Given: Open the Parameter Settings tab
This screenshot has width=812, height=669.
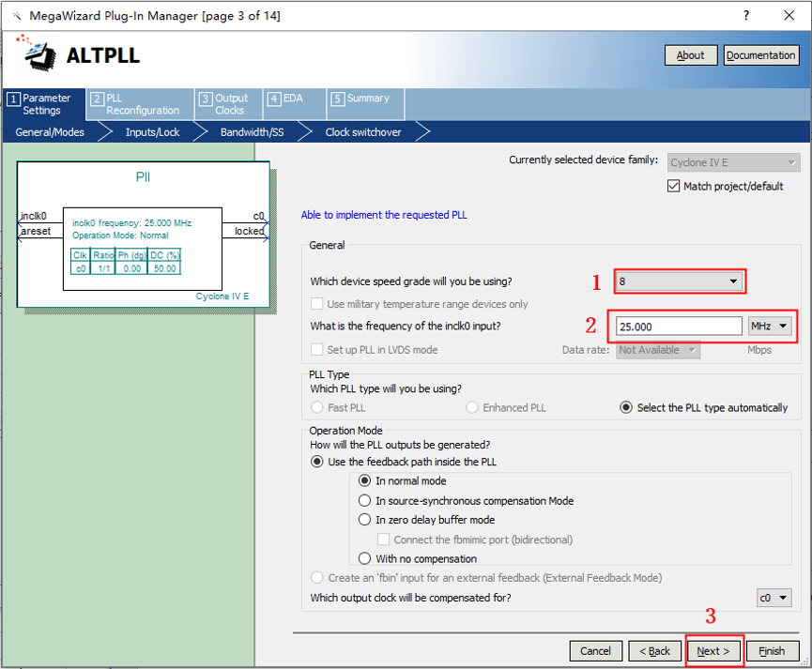Looking at the screenshot, I should tap(44, 104).
